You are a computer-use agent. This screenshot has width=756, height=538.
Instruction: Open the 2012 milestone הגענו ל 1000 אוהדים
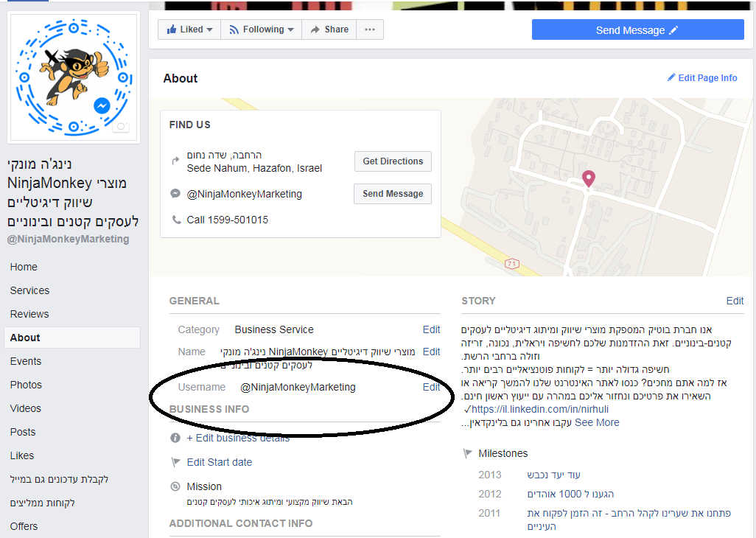click(570, 494)
